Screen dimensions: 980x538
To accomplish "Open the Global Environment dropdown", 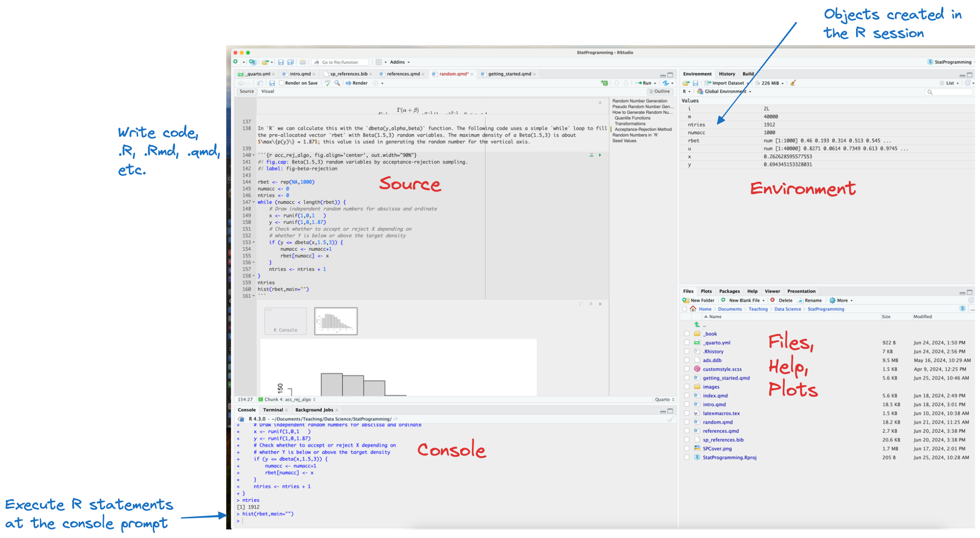I will [724, 91].
